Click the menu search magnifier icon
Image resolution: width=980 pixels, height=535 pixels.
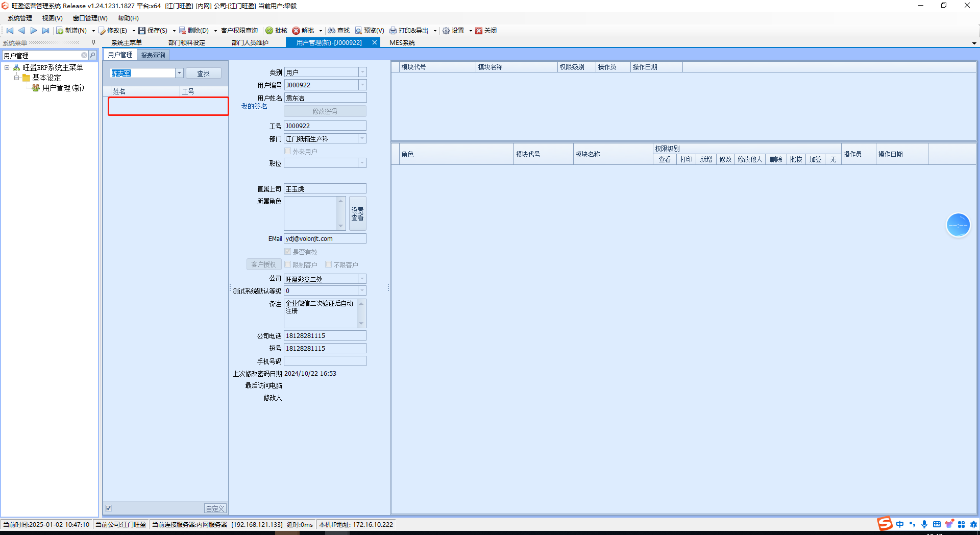[92, 55]
